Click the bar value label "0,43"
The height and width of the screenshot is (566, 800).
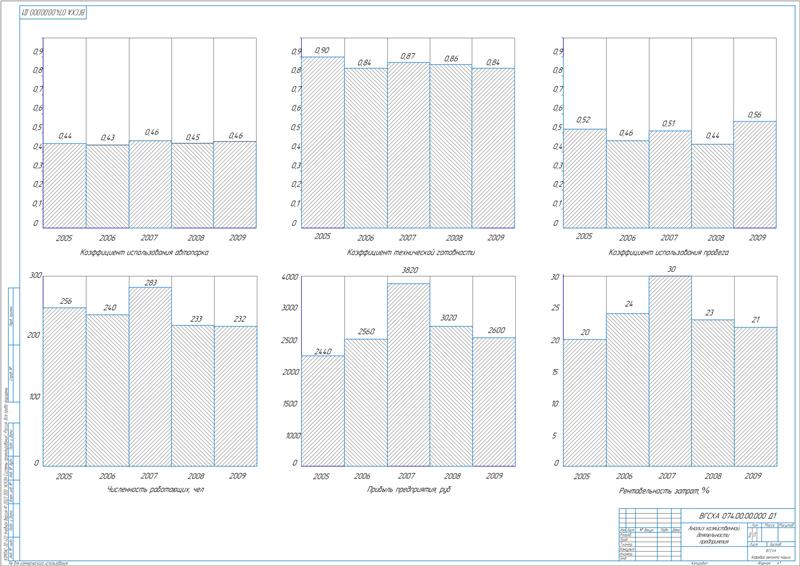coord(108,137)
